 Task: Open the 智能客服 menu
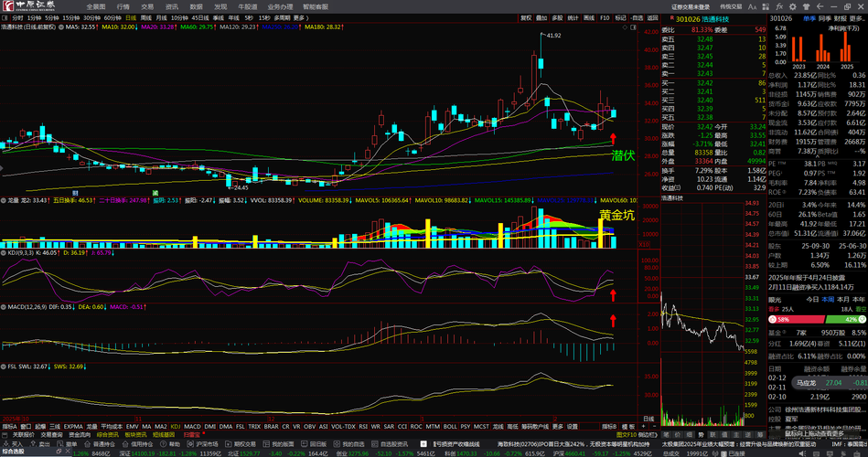[x=316, y=6]
